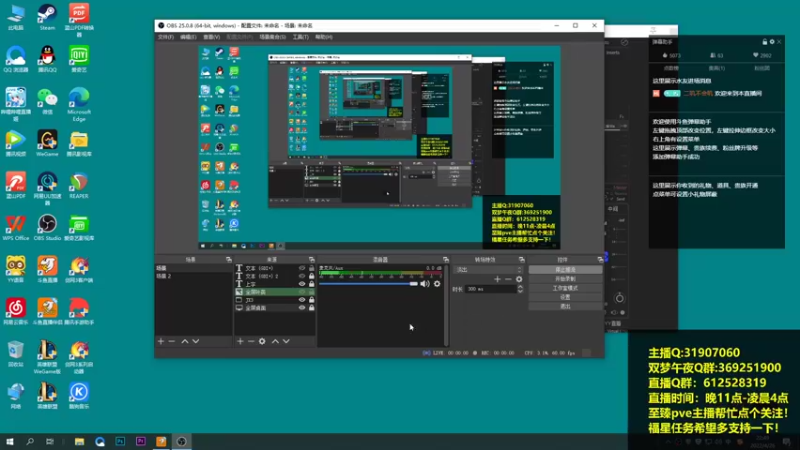
Task: Open OBS Studio desktop shortcut
Action: click(47, 228)
